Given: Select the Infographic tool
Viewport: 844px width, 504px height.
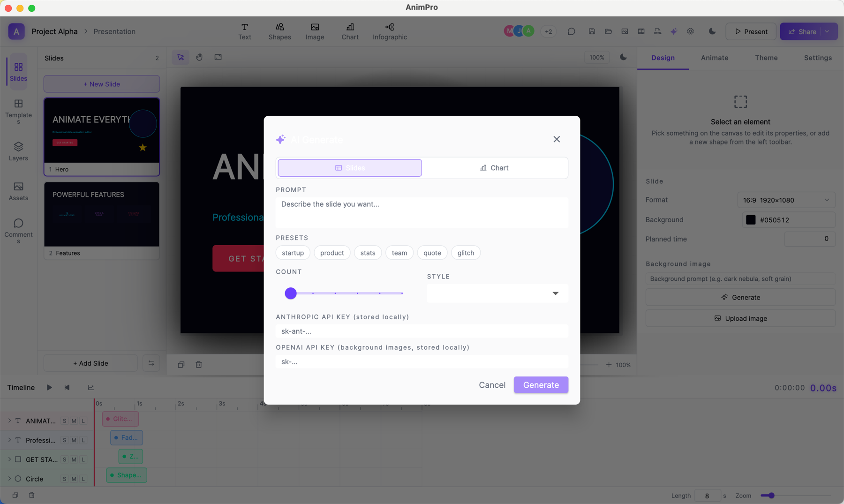Looking at the screenshot, I should point(390,31).
